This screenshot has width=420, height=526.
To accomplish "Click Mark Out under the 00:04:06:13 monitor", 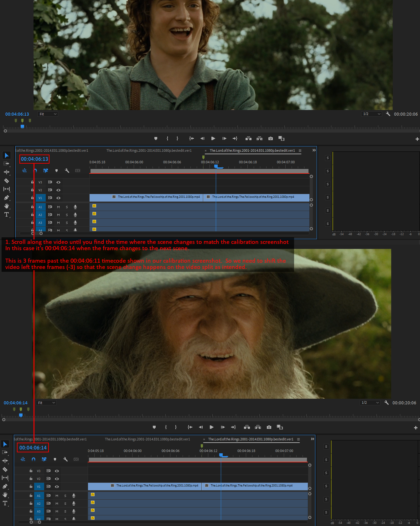I will pyautogui.click(x=177, y=139).
